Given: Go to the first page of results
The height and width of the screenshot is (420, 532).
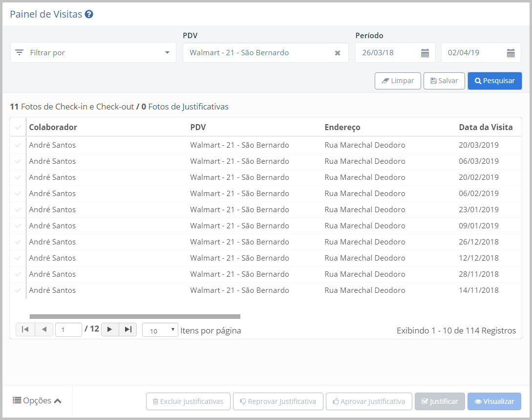Looking at the screenshot, I should 25,330.
